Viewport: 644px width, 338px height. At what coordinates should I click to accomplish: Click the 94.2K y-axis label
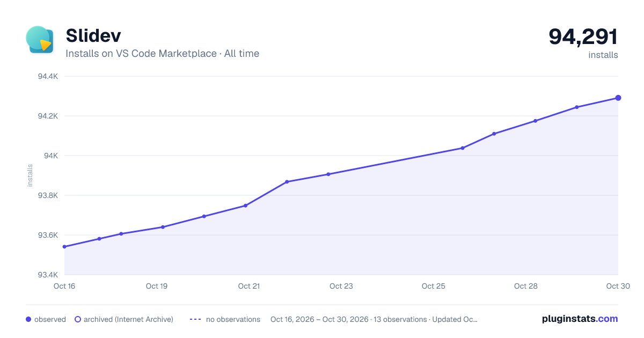pos(48,116)
